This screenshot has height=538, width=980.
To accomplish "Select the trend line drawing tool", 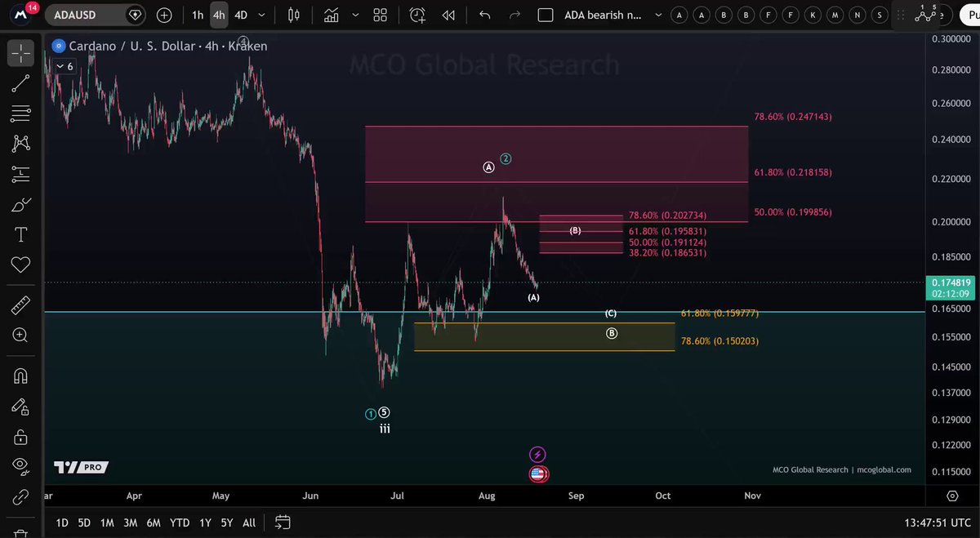I will click(x=20, y=83).
